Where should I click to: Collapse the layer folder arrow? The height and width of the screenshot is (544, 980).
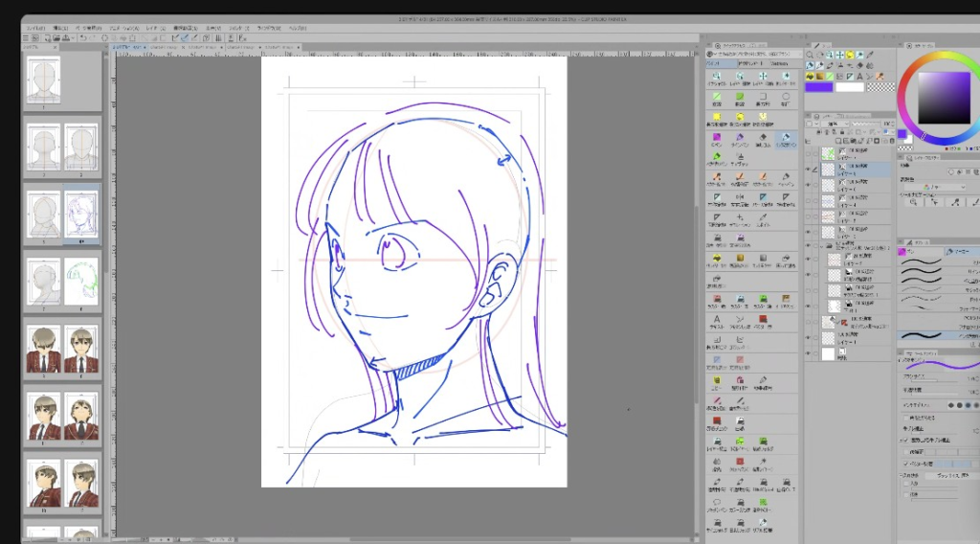coord(821,246)
